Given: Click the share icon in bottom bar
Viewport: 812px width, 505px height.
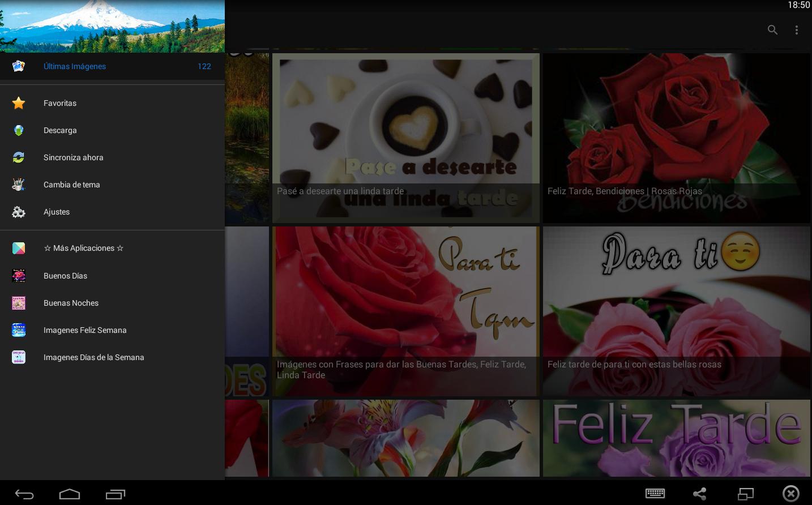Looking at the screenshot, I should (x=700, y=494).
